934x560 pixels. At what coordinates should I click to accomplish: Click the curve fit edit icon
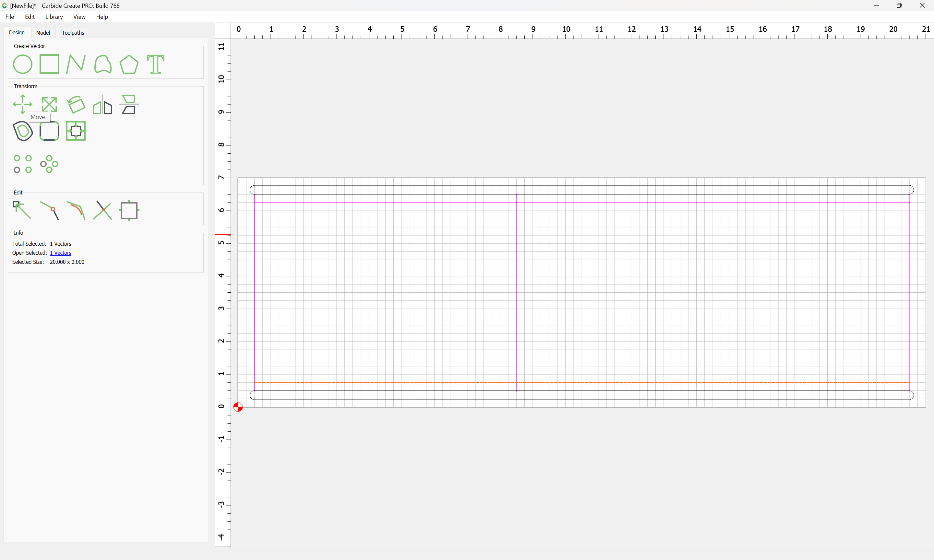(76, 211)
